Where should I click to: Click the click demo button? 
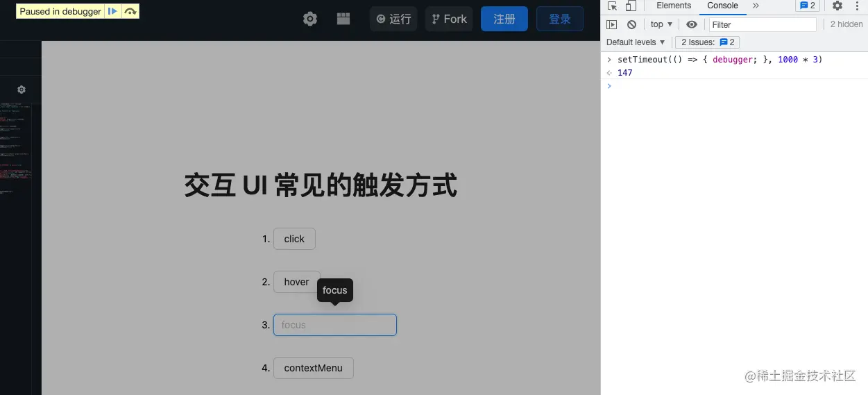coord(294,239)
